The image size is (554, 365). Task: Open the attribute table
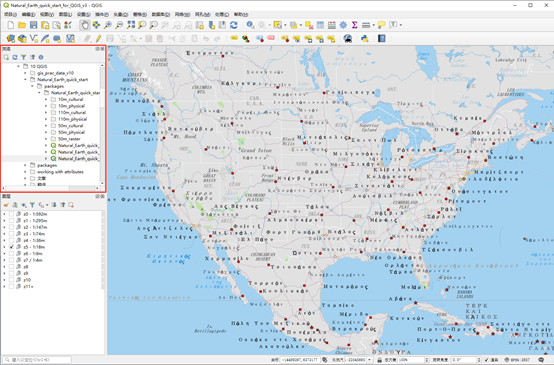click(x=320, y=25)
